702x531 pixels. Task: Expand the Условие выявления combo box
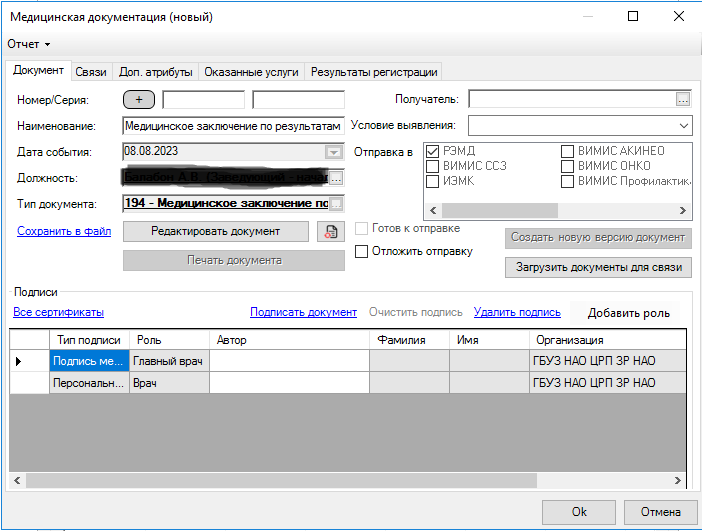click(683, 126)
